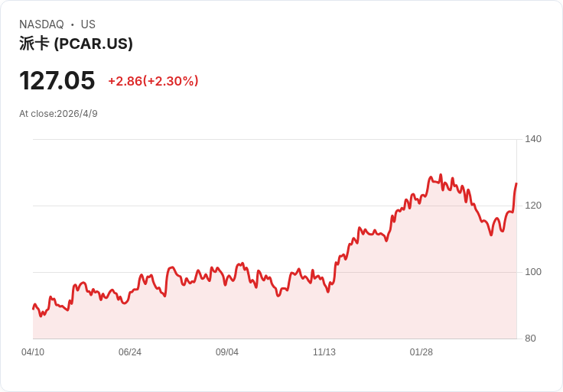The image size is (563, 392).
Task: Select the 06/24 date on x-axis
Action: click(x=130, y=352)
